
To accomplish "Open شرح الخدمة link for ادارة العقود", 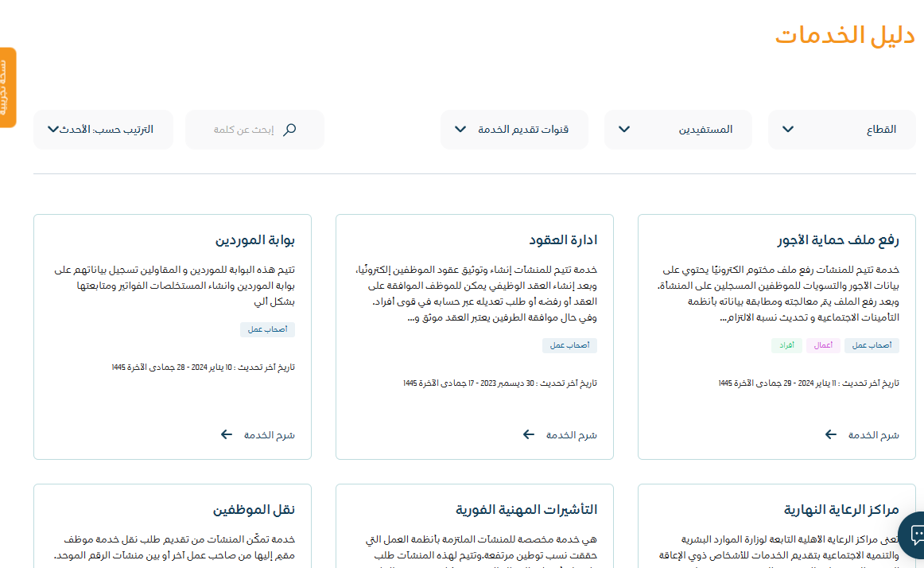I will pyautogui.click(x=571, y=435).
